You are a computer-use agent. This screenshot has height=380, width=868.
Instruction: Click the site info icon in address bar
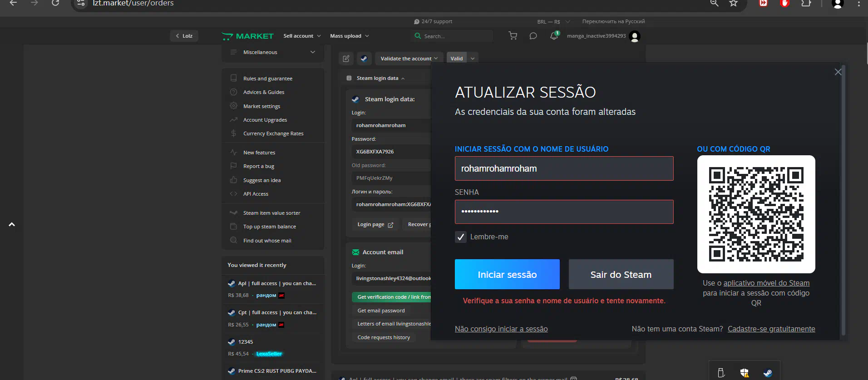(x=81, y=3)
